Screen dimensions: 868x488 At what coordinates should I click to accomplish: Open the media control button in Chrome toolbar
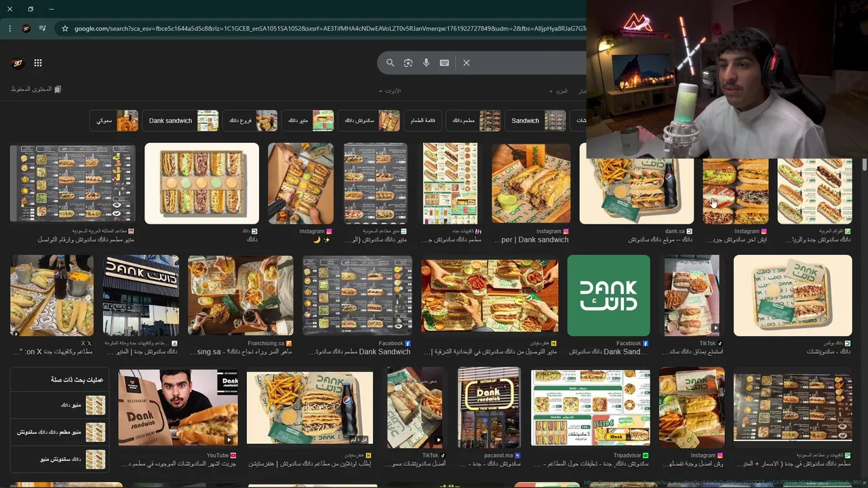tap(43, 28)
